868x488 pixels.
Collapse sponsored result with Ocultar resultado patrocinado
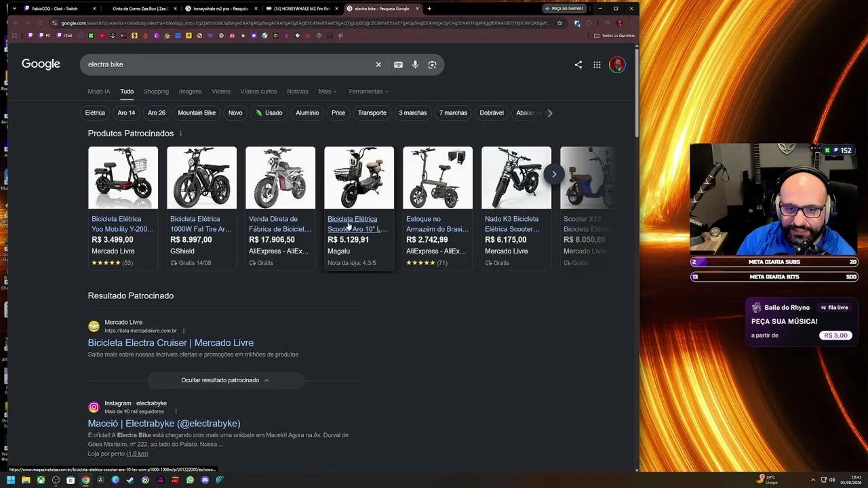tap(225, 380)
